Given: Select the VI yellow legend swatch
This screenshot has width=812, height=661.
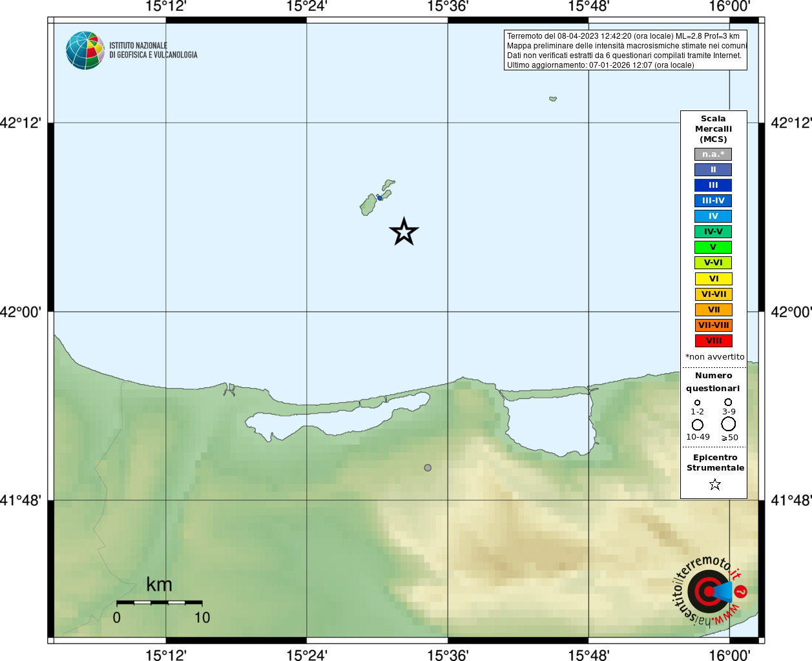Looking at the screenshot, I should [x=714, y=279].
